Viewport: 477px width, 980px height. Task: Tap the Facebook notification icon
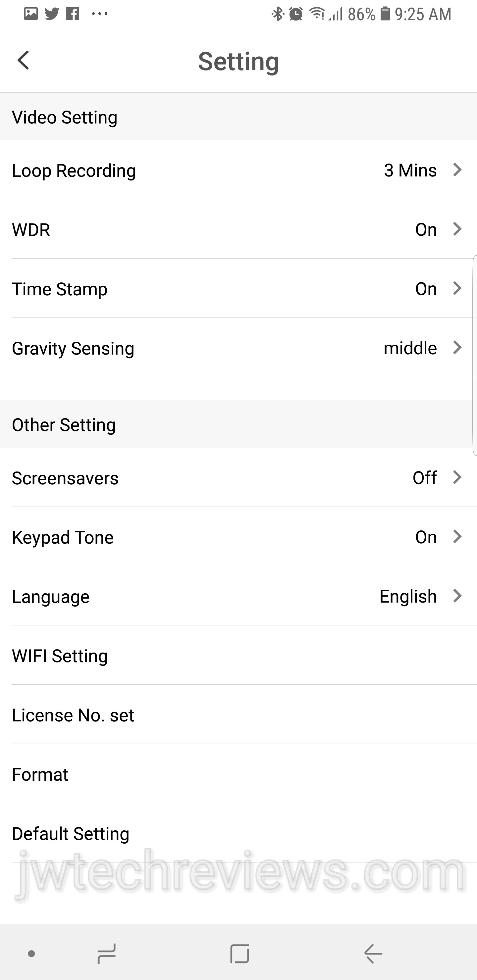click(x=73, y=14)
